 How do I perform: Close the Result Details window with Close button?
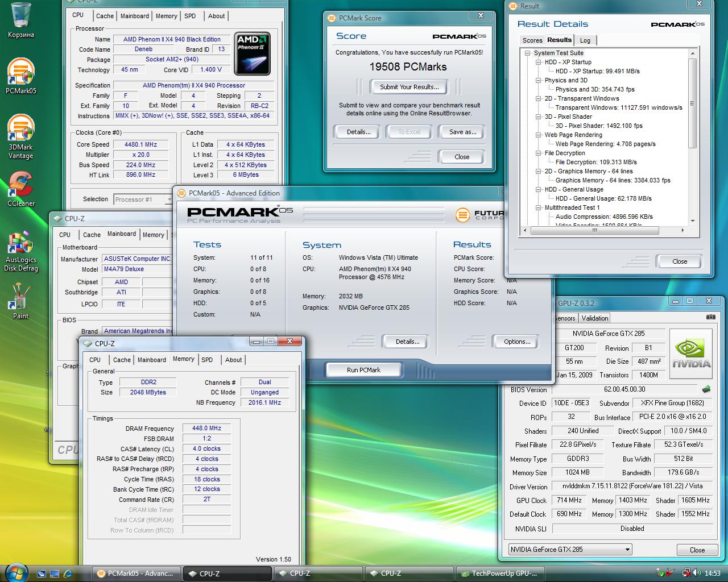[x=680, y=261]
